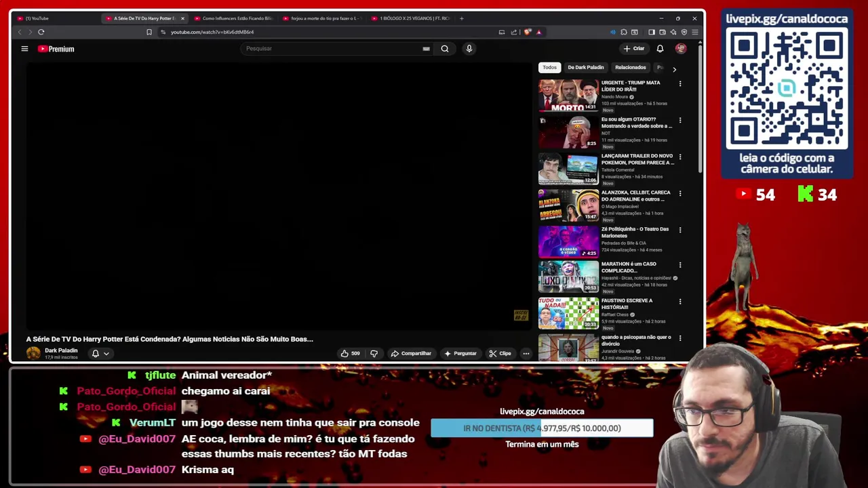Open options for Zé Politiquinha video
Image resolution: width=868 pixels, height=488 pixels.
click(680, 230)
